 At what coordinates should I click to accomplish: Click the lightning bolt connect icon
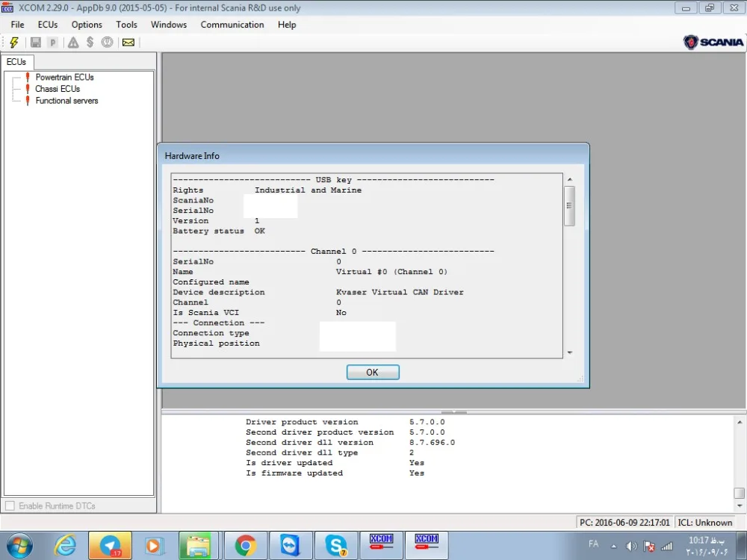pos(13,43)
